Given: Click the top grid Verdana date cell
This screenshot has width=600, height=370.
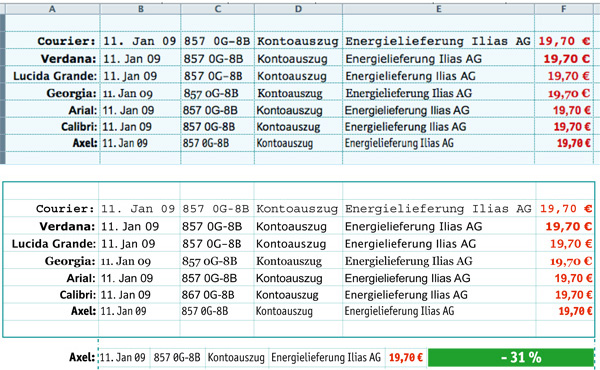Looking at the screenshot, I should [x=140, y=58].
